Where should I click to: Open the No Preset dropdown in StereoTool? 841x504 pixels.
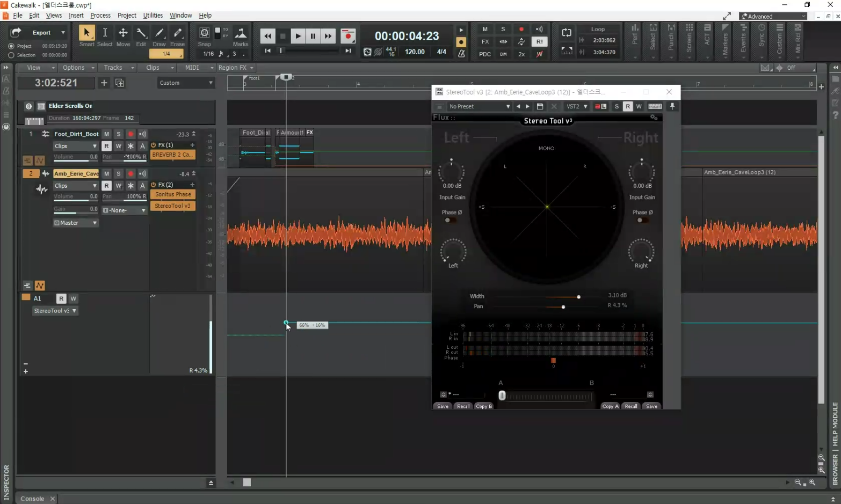pos(479,106)
